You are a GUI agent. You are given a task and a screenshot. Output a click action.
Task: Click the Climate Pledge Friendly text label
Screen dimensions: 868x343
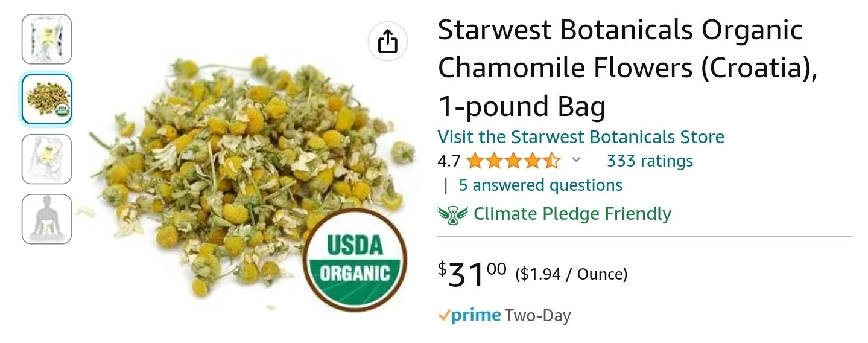click(572, 214)
